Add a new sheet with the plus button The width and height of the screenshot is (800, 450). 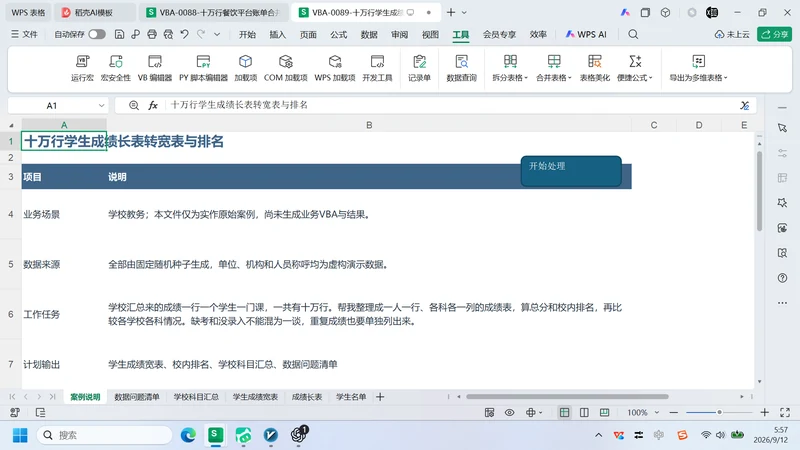[380, 396]
